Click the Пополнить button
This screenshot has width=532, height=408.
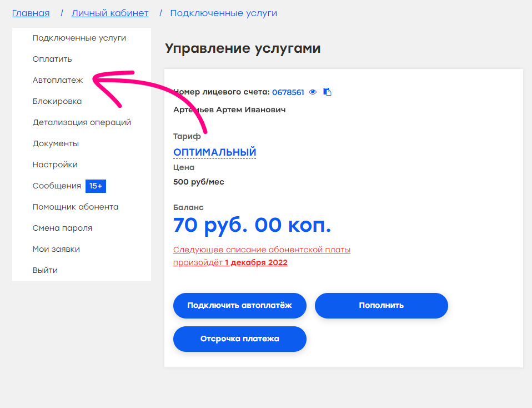(x=382, y=305)
